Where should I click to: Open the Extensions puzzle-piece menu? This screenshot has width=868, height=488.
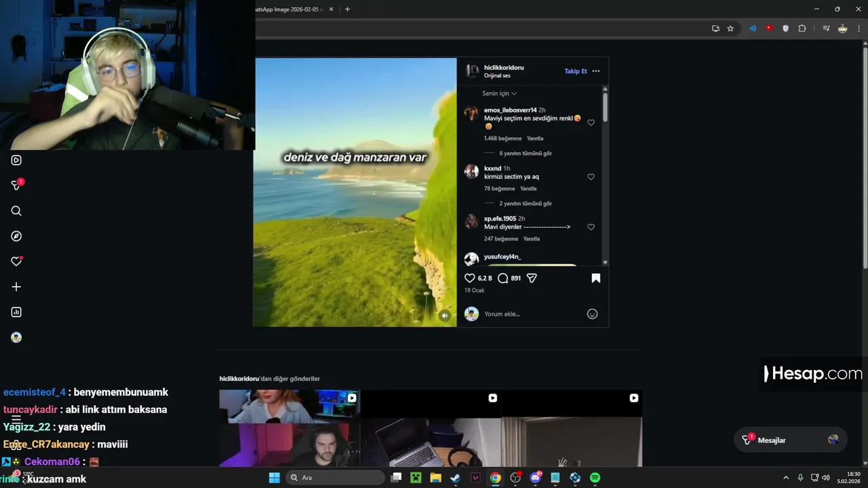click(802, 28)
